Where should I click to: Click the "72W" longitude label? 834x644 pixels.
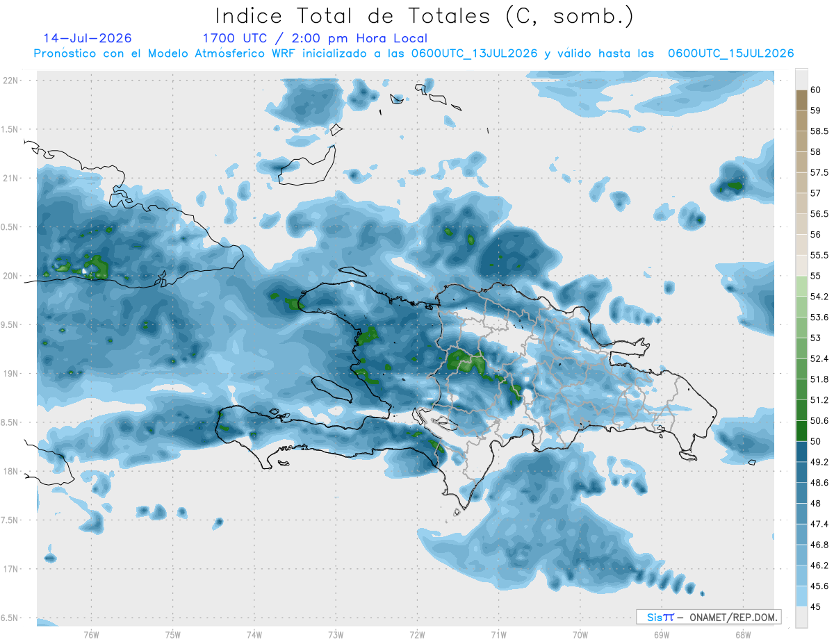click(x=417, y=634)
